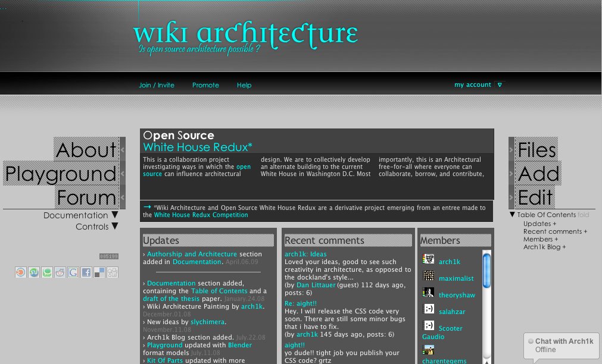This screenshot has width=602, height=364.
Task: Click the maximalist member avatar
Action: tap(428, 276)
